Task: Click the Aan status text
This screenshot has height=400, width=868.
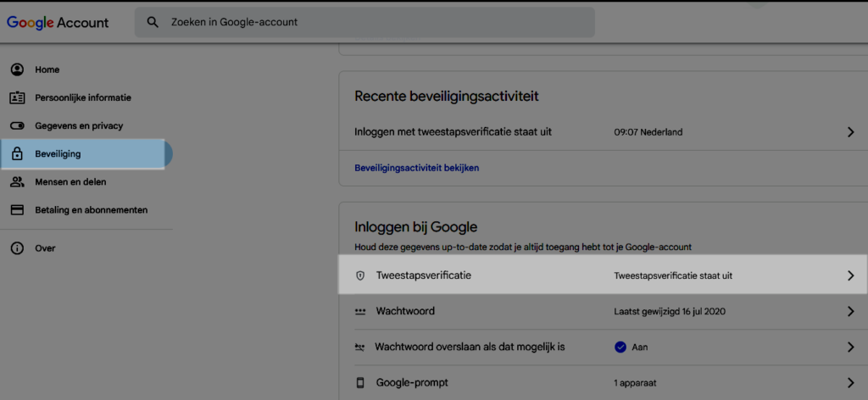Action: (640, 347)
